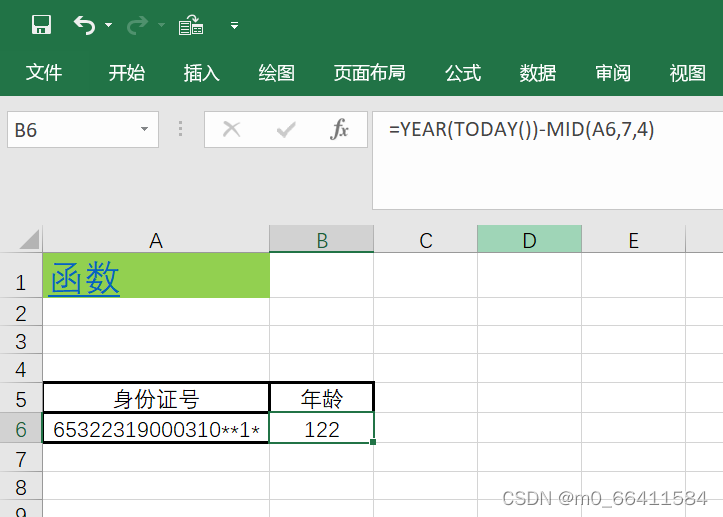Click the 身份证号 header cell
The width and height of the screenshot is (723, 517).
(156, 398)
